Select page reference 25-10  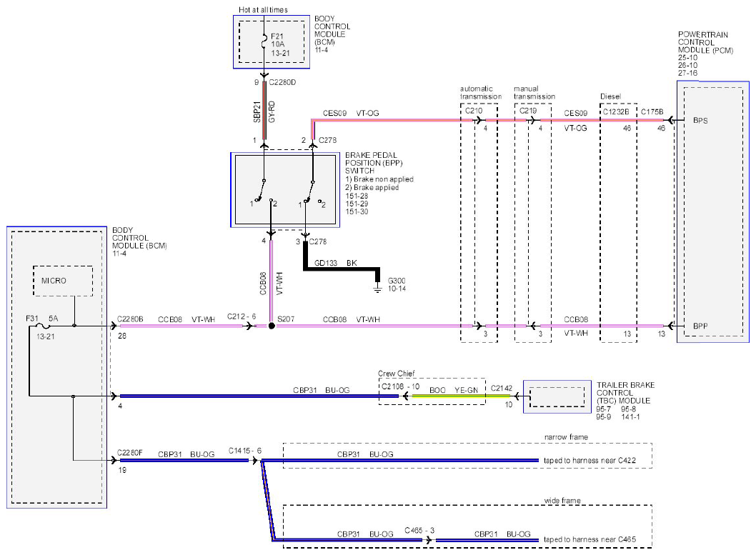tap(687, 58)
